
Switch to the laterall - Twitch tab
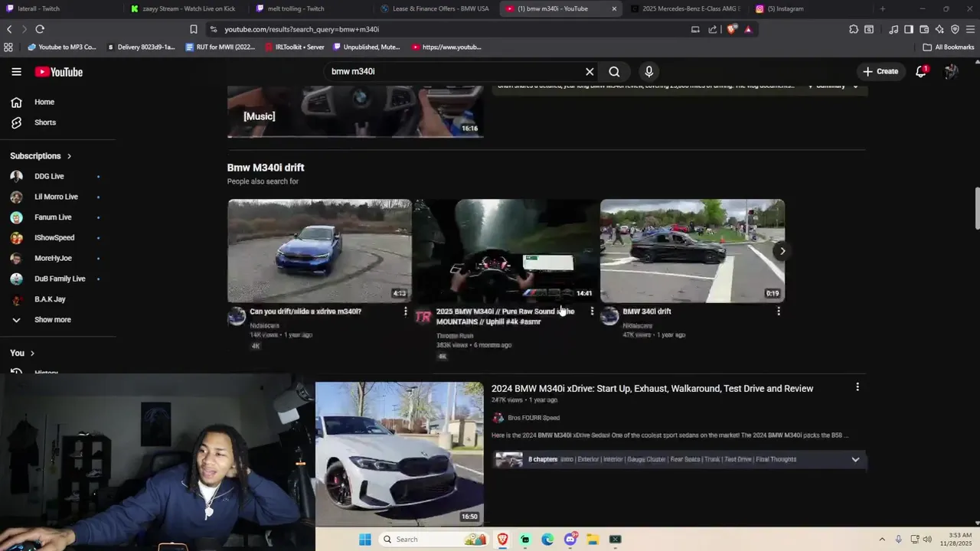click(x=60, y=8)
